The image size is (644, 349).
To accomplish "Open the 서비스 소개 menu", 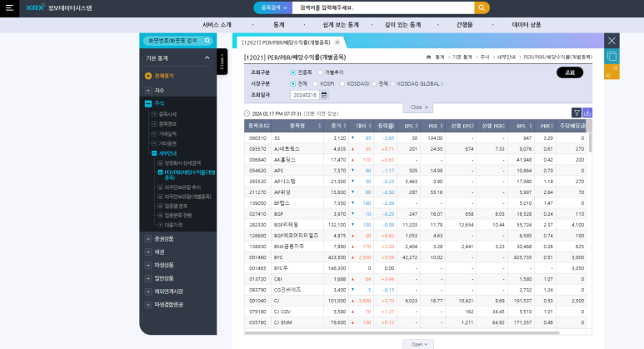I will [x=217, y=25].
